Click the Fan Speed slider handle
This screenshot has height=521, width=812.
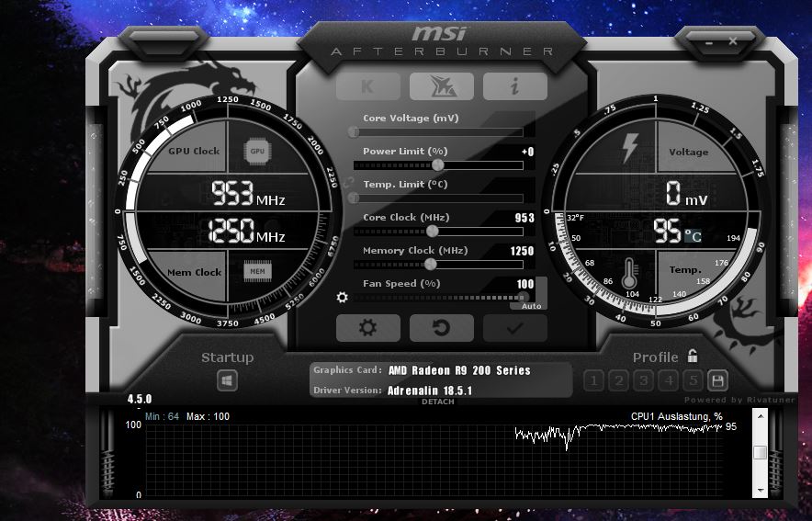coord(523,298)
